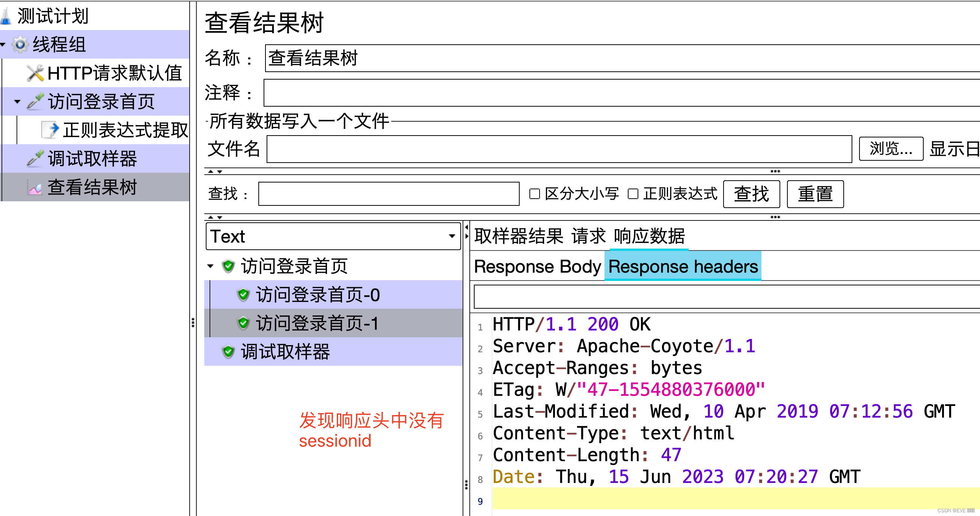Click the Last-Modified header line

tap(724, 411)
